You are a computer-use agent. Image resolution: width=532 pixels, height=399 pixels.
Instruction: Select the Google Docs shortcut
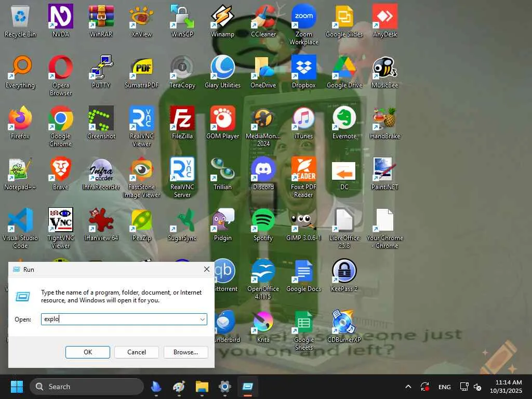[x=303, y=275]
